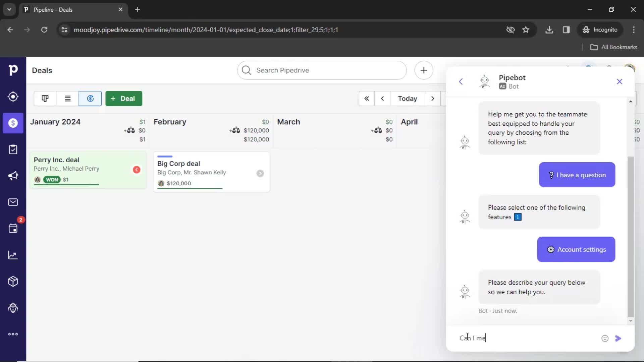644x362 pixels.
Task: Switch to pipeline kanban view
Action: coord(45,99)
